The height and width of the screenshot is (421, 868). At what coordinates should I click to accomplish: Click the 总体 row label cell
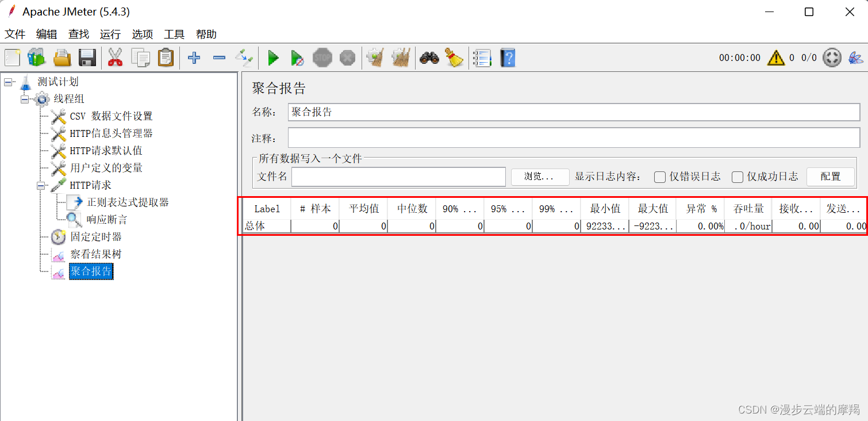pos(267,226)
